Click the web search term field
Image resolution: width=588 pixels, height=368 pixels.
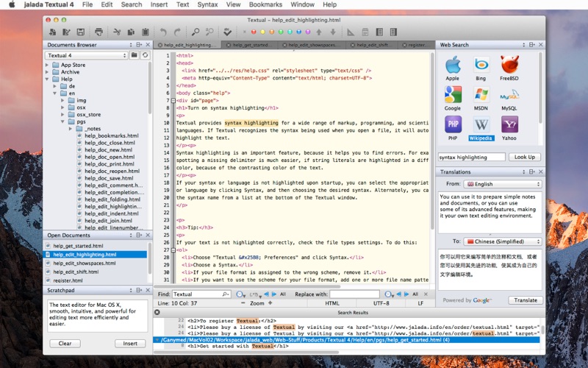(x=472, y=157)
